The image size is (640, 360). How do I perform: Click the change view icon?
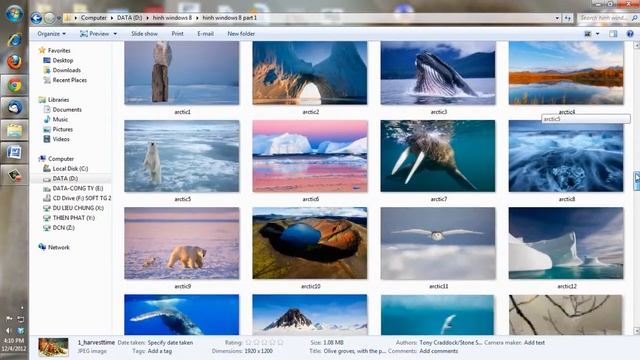click(588, 34)
